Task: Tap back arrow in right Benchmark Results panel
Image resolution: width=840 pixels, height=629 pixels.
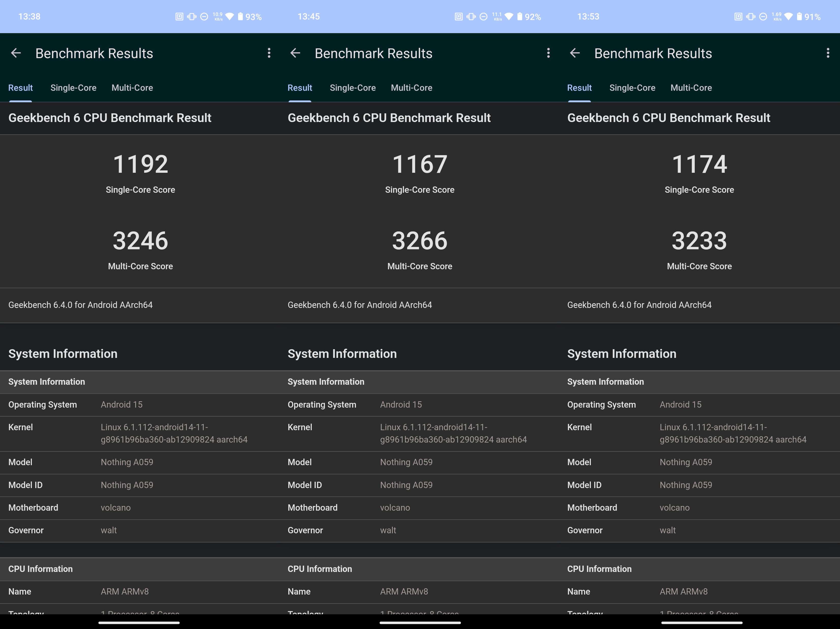Action: click(575, 53)
